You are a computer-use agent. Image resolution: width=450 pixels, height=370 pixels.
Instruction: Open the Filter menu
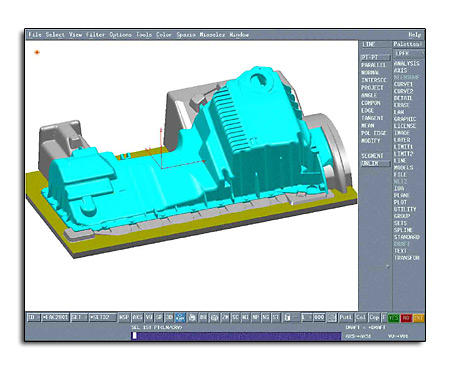coord(95,35)
